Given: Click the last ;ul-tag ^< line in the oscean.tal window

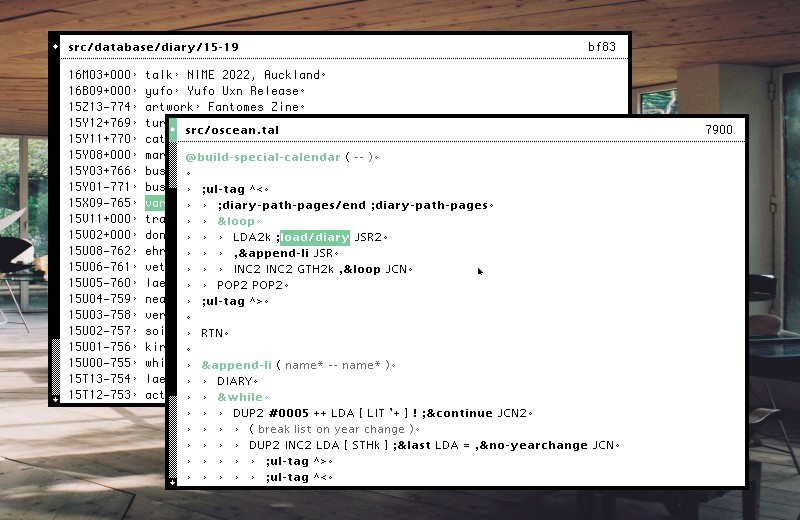Looking at the screenshot, I should pyautogui.click(x=297, y=477).
